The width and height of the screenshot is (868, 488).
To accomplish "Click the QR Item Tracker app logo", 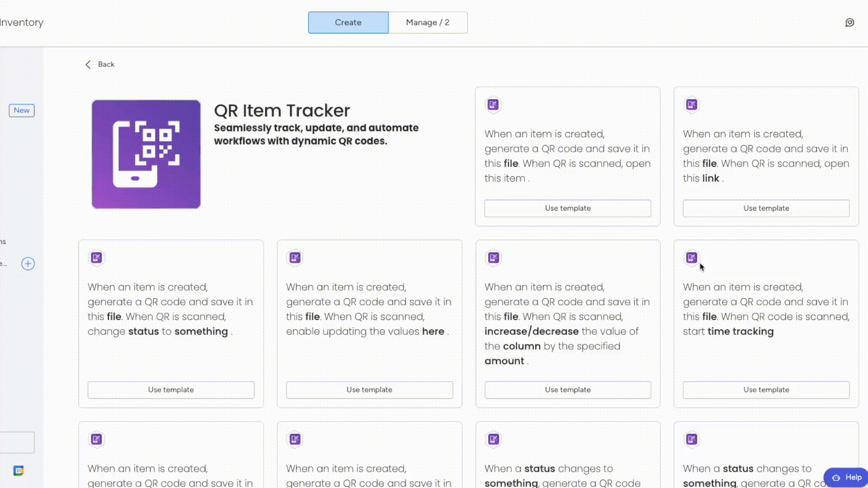I will pyautogui.click(x=146, y=154).
